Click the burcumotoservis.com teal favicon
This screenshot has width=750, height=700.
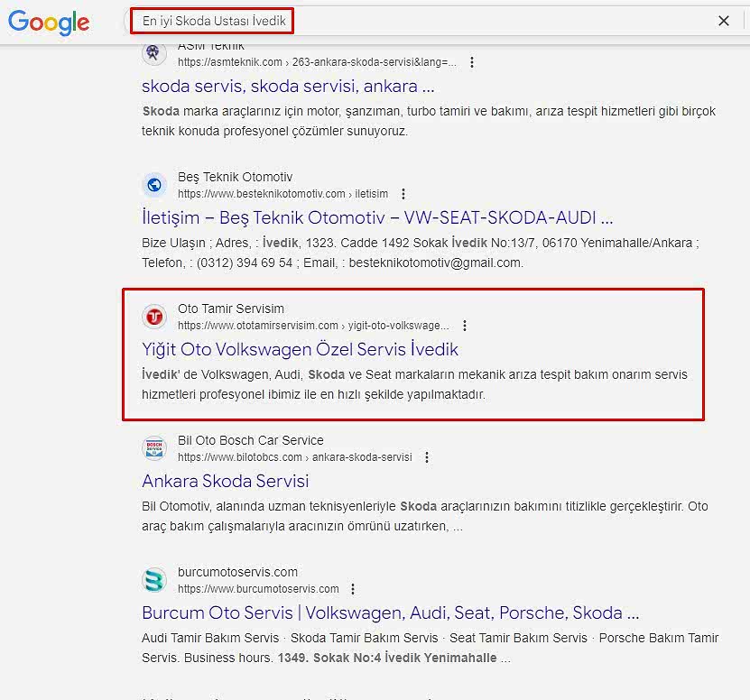(154, 580)
